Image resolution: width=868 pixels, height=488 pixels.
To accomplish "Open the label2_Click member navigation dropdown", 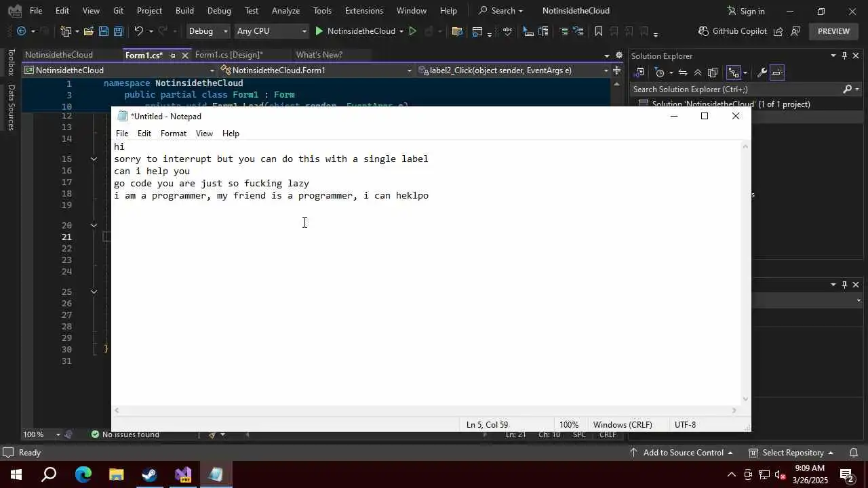I will [513, 70].
